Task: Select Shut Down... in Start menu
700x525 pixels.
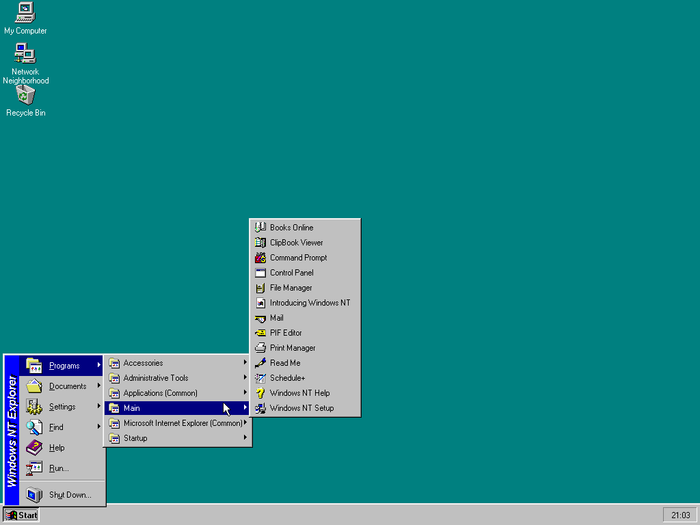Action: [x=70, y=494]
